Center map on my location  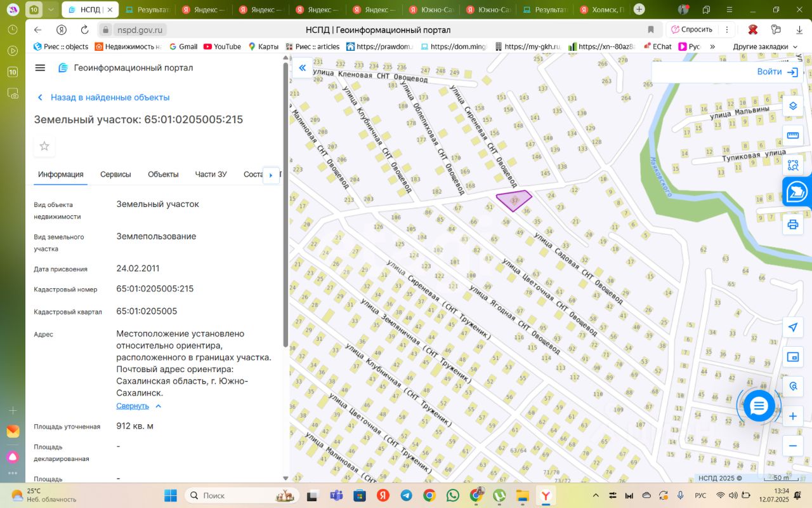pyautogui.click(x=792, y=327)
